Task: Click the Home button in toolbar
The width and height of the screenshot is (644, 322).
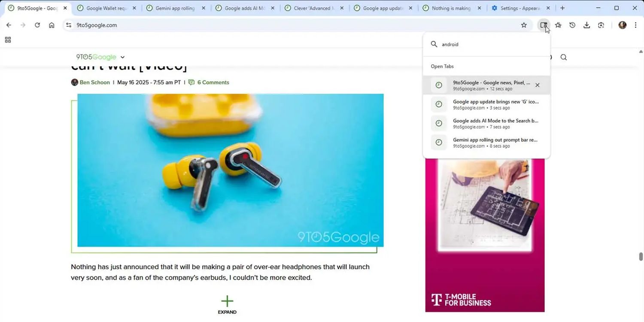Action: [52, 25]
